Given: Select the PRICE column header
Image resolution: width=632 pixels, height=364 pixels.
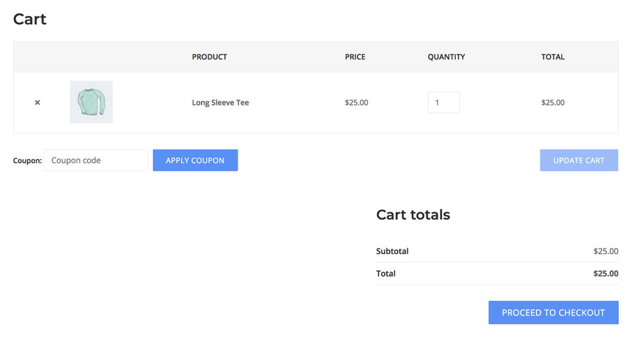Looking at the screenshot, I should click(x=355, y=57).
